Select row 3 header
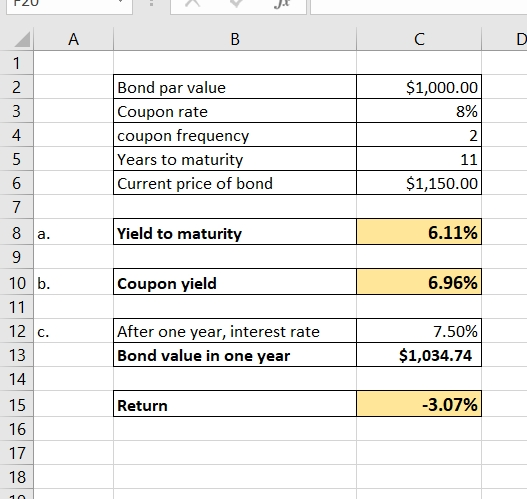This screenshot has height=499, width=527. (16, 111)
